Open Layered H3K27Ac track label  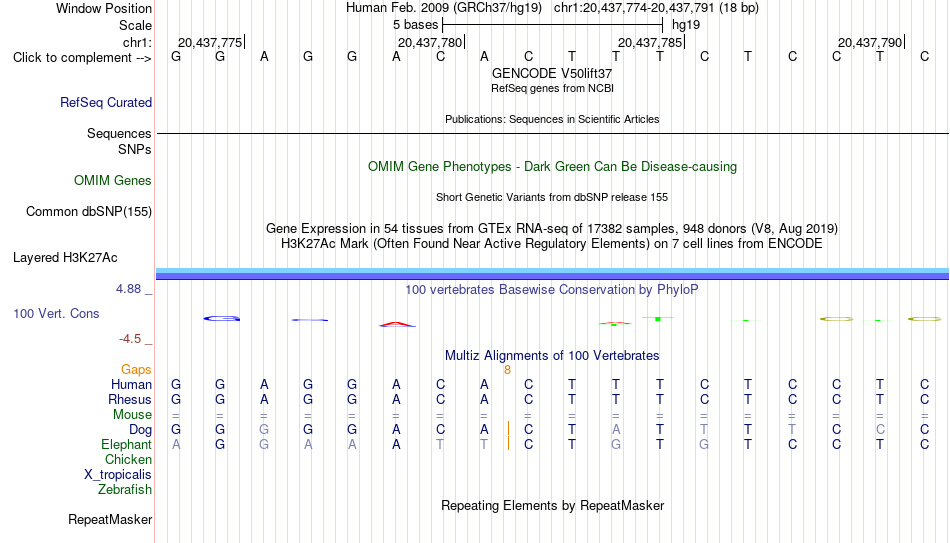click(x=65, y=258)
